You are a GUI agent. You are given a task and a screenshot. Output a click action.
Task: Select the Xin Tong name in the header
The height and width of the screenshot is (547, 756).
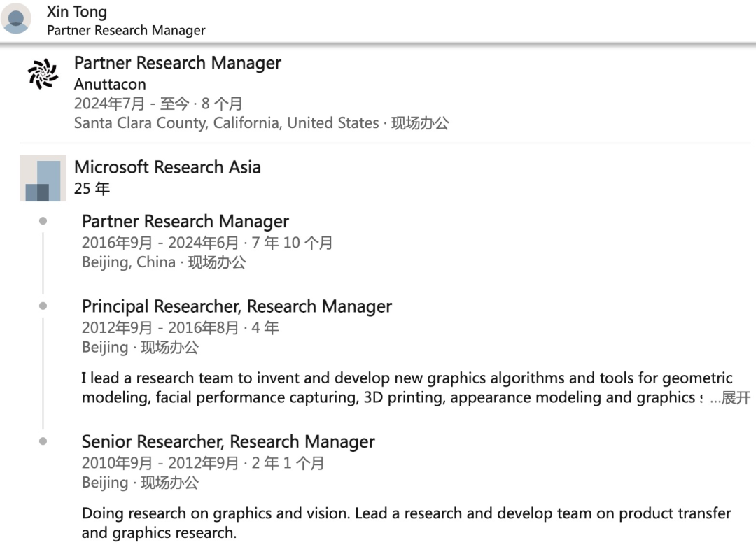click(x=77, y=12)
